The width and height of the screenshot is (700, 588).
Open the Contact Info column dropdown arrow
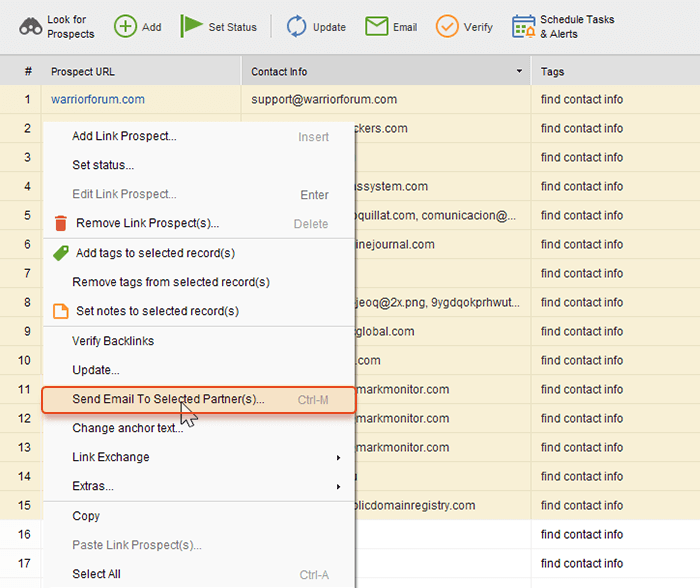point(519,71)
